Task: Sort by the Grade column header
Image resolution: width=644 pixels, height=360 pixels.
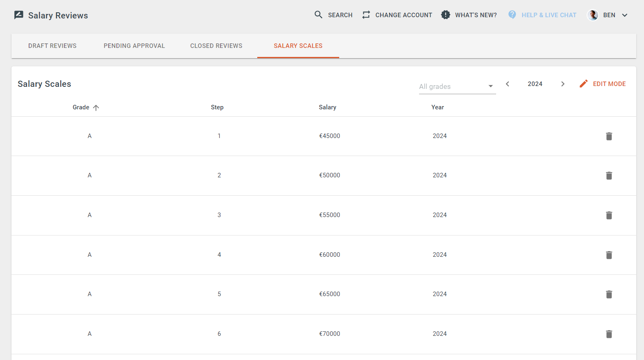Action: 81,107
